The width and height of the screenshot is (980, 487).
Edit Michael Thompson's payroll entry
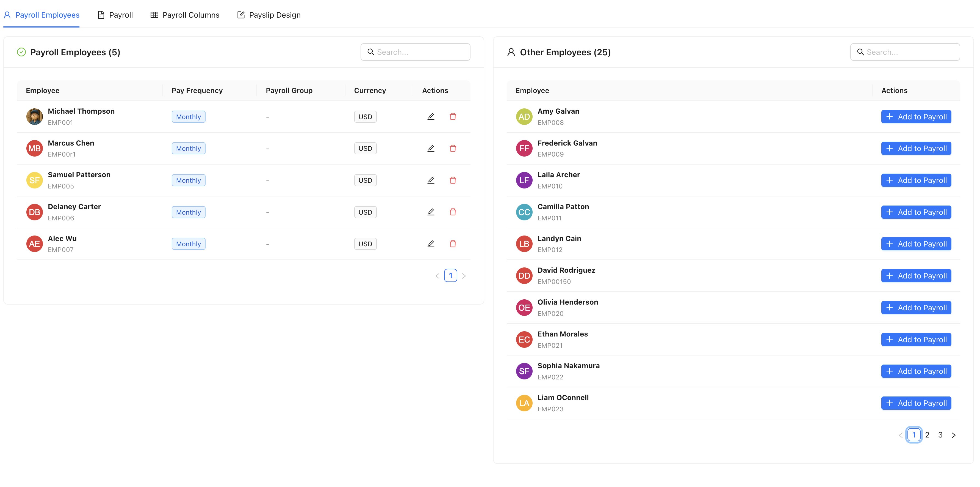[430, 116]
